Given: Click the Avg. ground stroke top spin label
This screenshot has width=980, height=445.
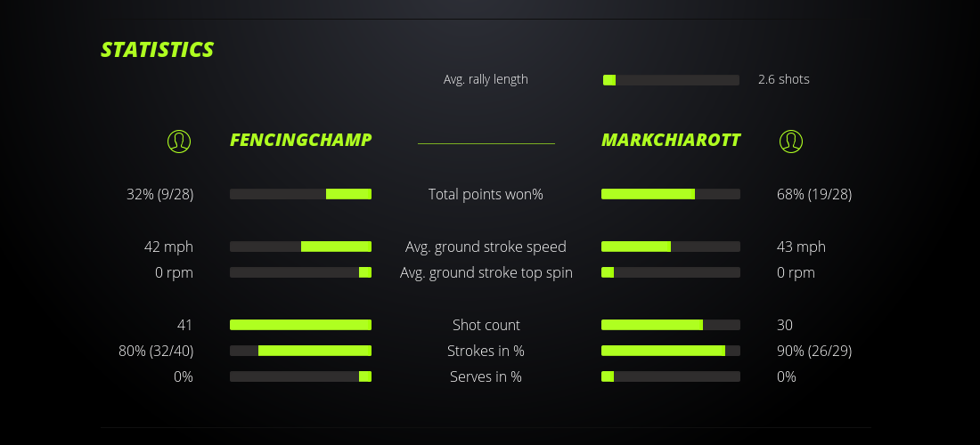Looking at the screenshot, I should [486, 272].
